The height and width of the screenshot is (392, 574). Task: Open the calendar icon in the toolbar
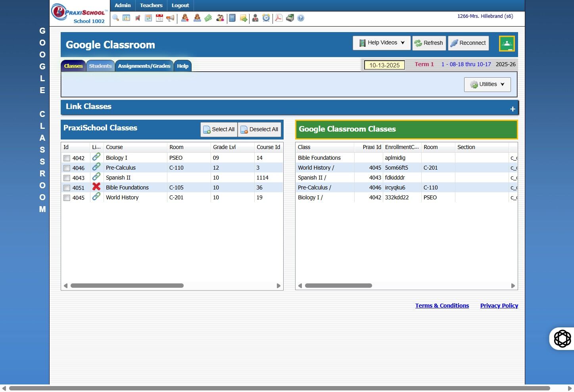(x=159, y=18)
